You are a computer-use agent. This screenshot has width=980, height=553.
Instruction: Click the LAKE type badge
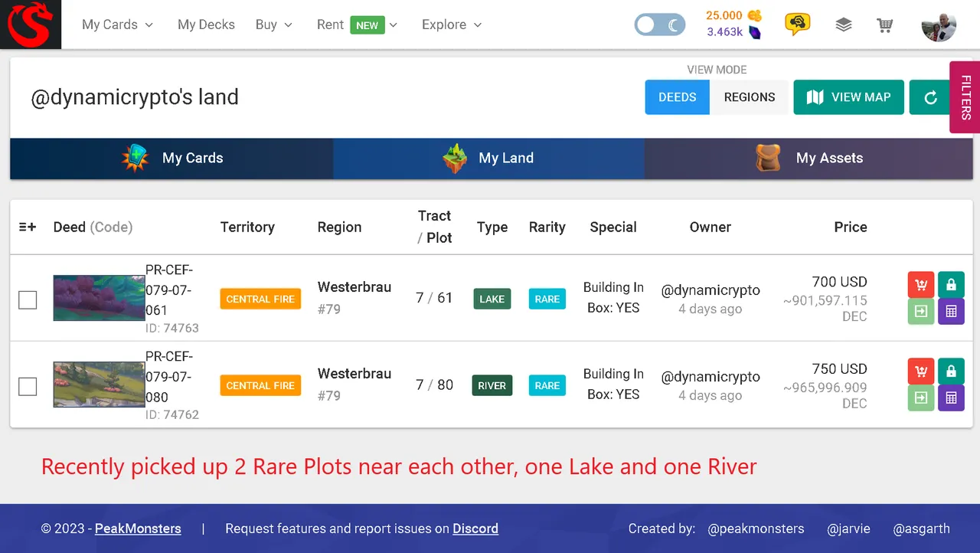pos(492,299)
